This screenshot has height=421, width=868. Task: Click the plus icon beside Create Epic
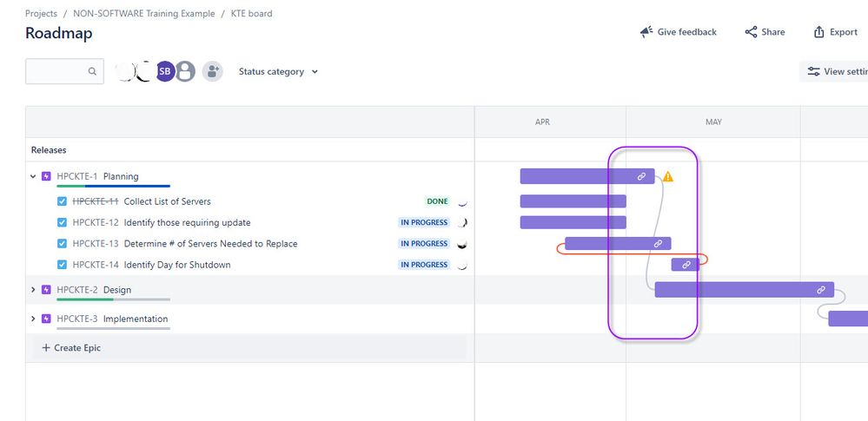pyautogui.click(x=47, y=348)
